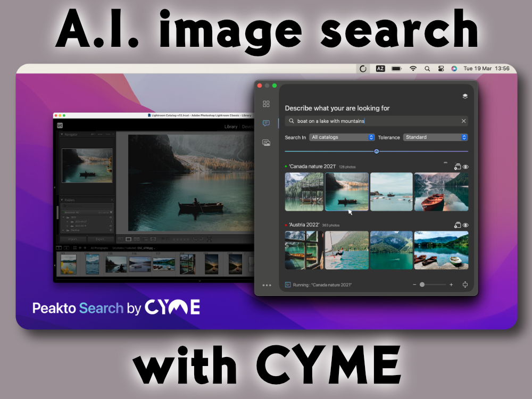This screenshot has height=399, width=532.
Task: Open the grid dashboard view in Peakto sidebar
Action: [x=266, y=104]
